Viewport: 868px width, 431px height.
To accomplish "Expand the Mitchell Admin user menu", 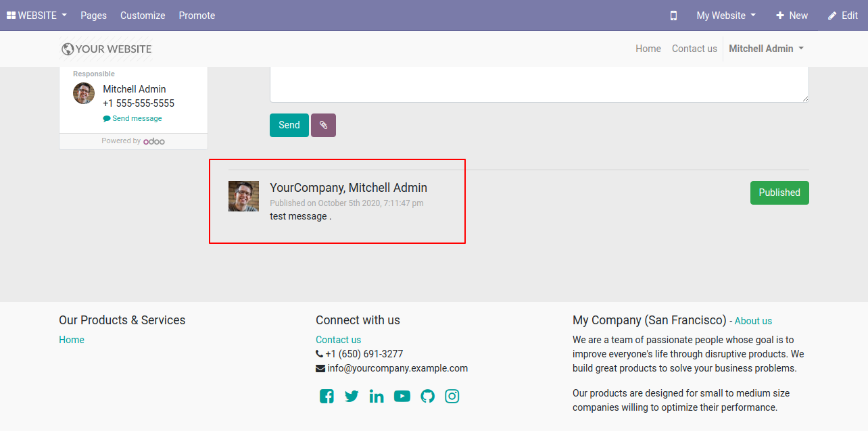I will pyautogui.click(x=766, y=49).
